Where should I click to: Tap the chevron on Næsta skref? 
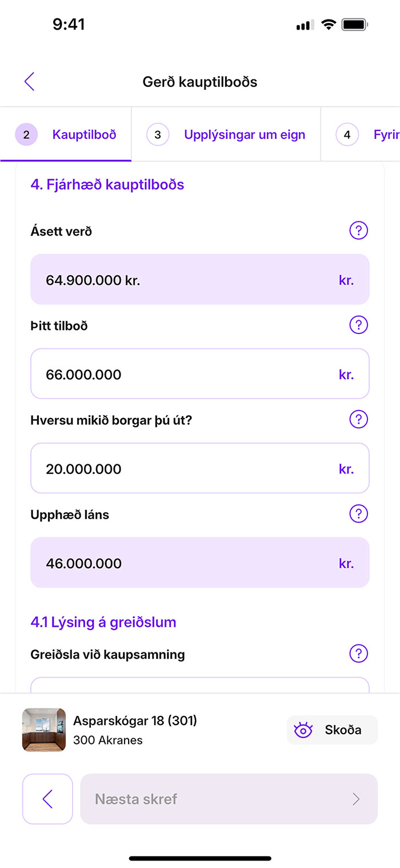click(x=355, y=799)
